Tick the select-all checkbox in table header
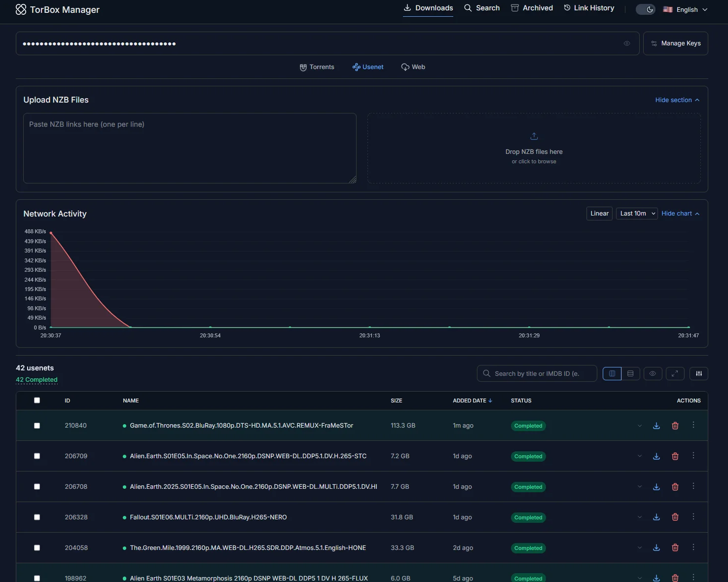The height and width of the screenshot is (582, 728). click(37, 400)
